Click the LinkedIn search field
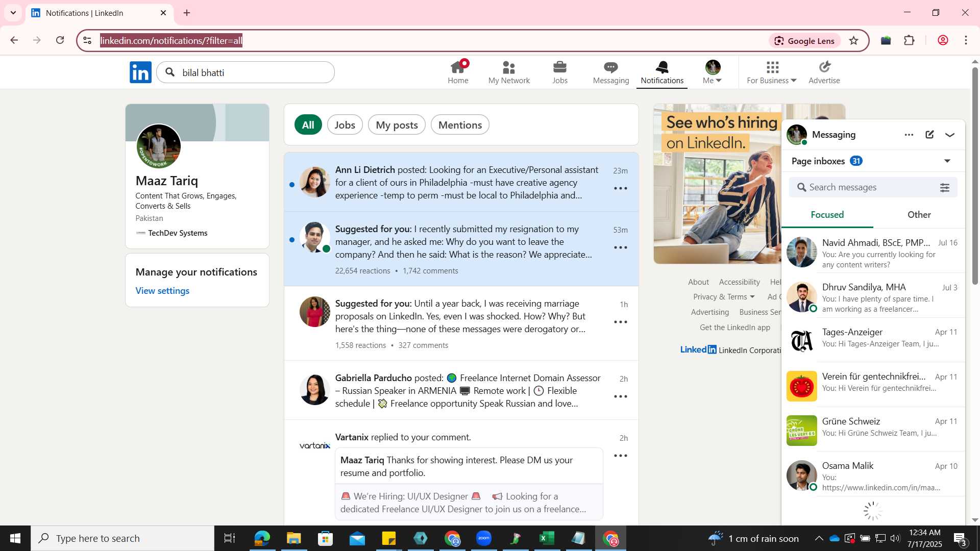 coord(246,72)
